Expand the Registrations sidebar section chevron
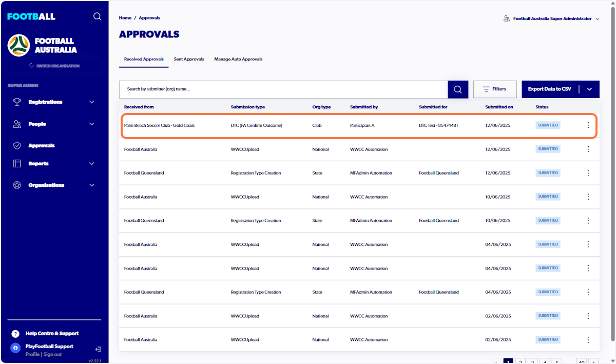This screenshot has width=616, height=364. tap(92, 102)
